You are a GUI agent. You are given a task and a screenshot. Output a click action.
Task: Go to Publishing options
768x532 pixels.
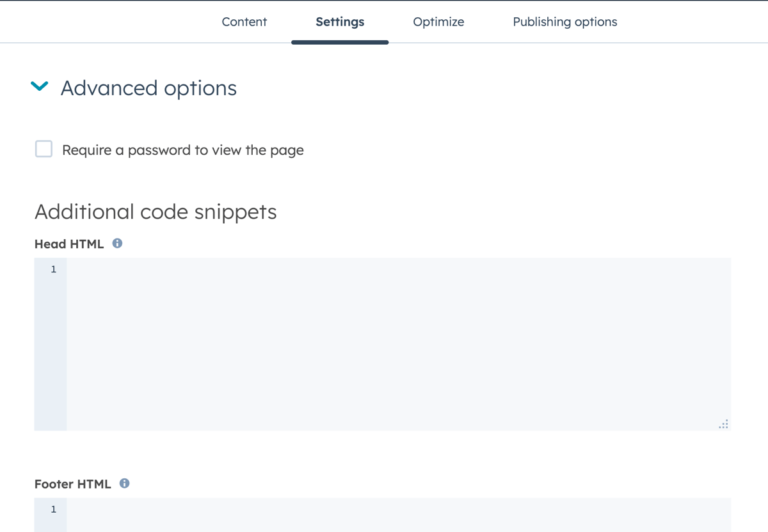(564, 21)
